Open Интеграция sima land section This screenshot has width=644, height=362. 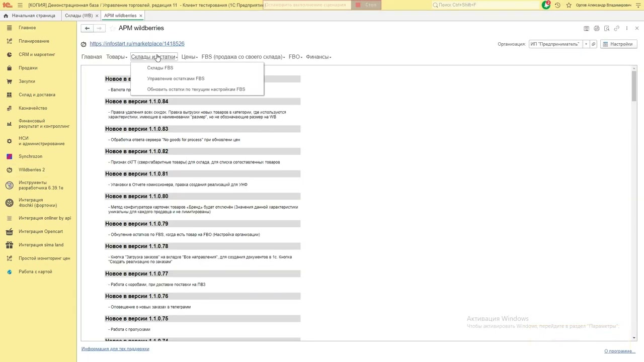coord(41,245)
